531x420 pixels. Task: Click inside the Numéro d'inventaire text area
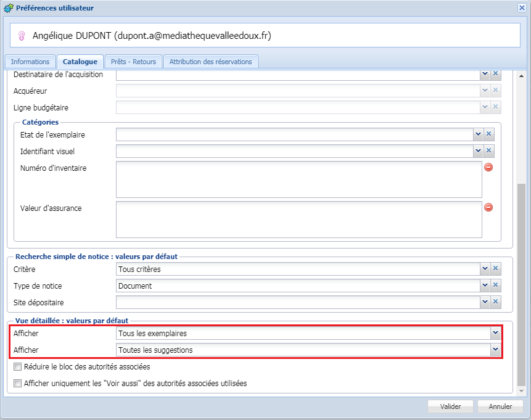tap(296, 179)
